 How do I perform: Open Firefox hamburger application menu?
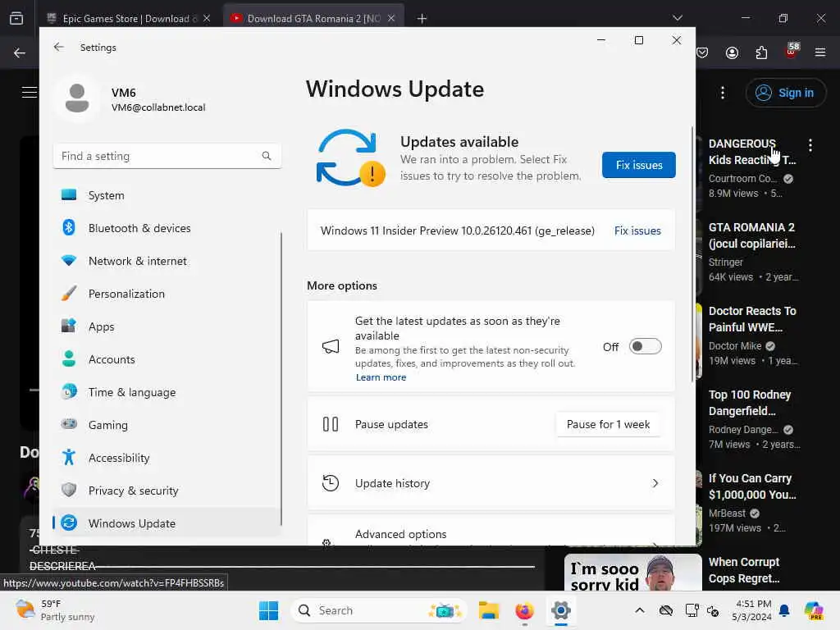[x=820, y=52]
